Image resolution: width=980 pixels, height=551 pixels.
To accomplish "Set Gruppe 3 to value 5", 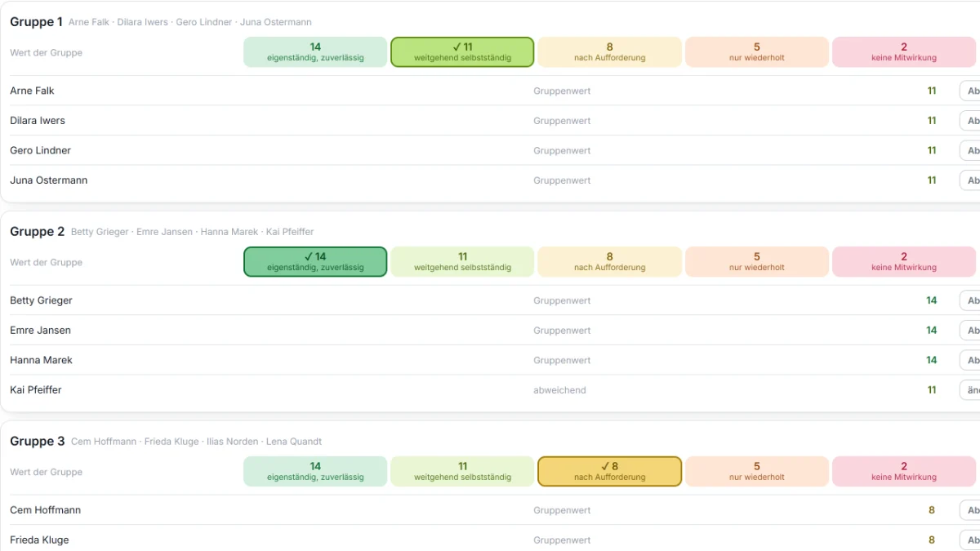I will 757,472.
